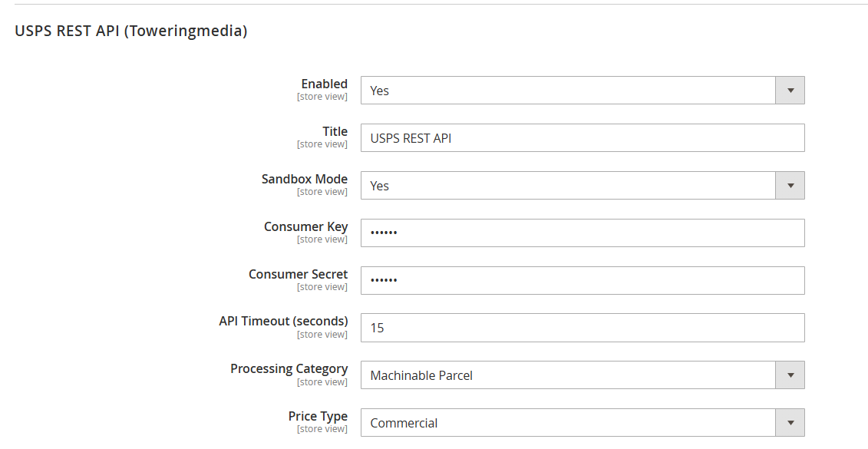Collapse the USPS REST API section heading

130,31
